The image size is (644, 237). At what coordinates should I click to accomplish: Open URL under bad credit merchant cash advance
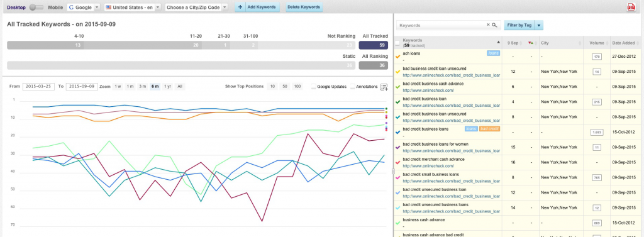[428, 166]
